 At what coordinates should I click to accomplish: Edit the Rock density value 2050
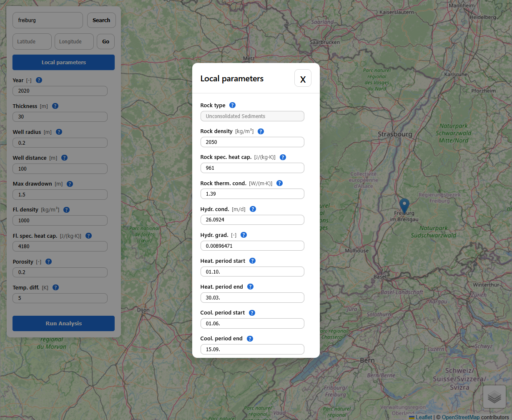click(252, 142)
